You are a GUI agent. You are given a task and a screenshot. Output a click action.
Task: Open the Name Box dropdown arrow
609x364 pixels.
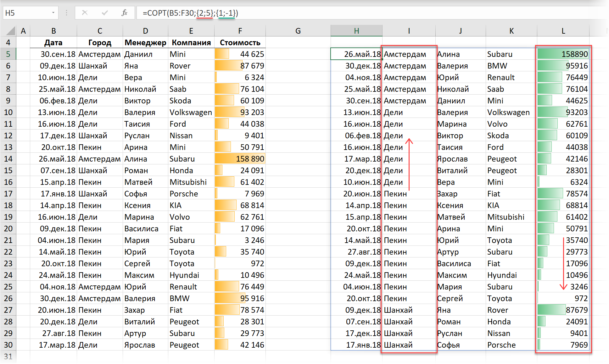pos(53,13)
